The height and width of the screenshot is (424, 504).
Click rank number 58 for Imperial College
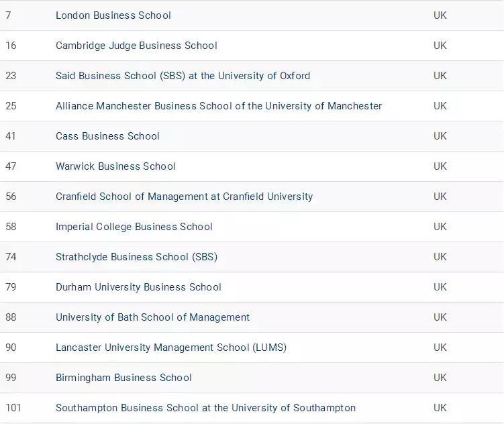[11, 227]
